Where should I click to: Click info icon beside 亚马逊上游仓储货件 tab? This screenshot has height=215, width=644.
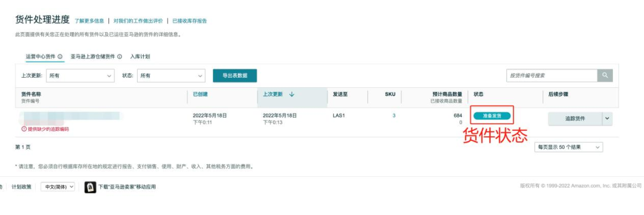click(119, 57)
